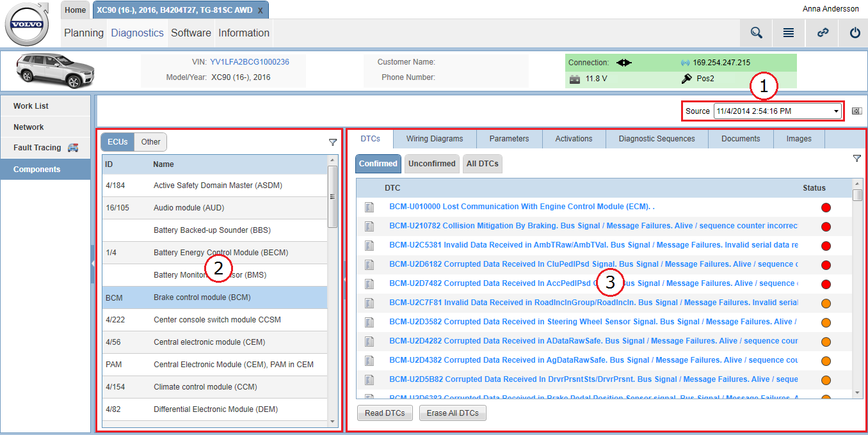Click the power button icon
This screenshot has height=435, width=868.
[x=855, y=33]
